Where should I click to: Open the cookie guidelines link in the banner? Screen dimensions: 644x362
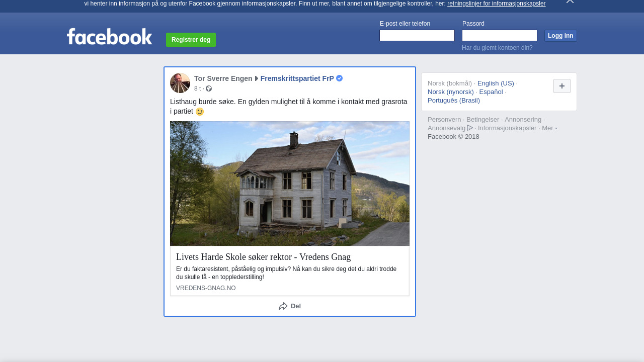coord(496,4)
